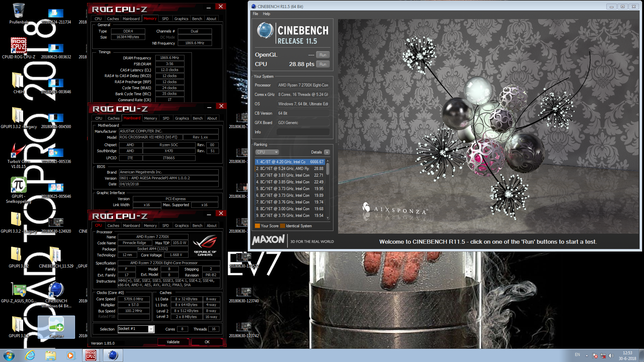Screen dimensions: 644x362
Task: Open screenshot file 20180630-123740
Action: pos(244,295)
